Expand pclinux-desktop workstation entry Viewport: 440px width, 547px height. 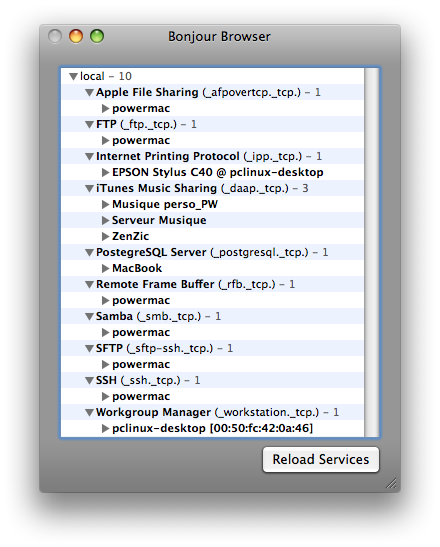pos(105,428)
